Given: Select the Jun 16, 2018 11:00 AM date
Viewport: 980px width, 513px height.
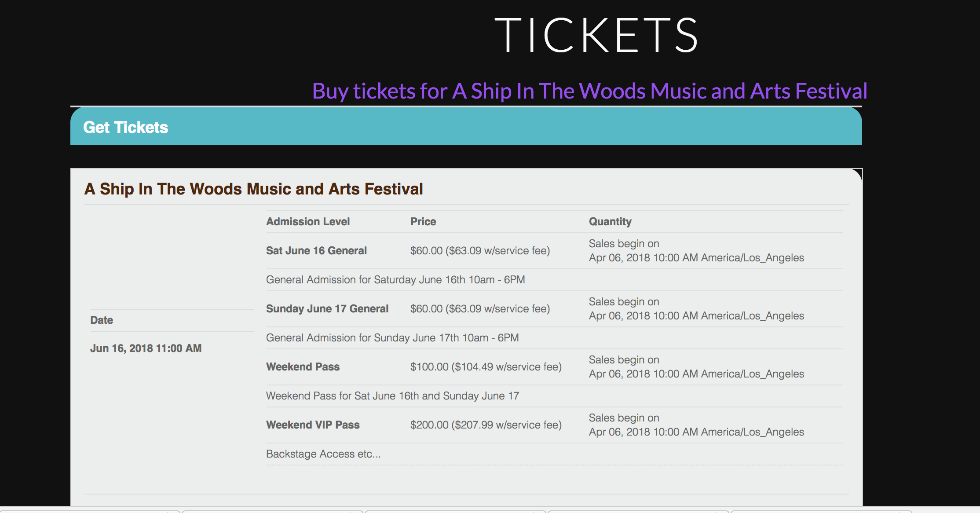Looking at the screenshot, I should point(146,348).
